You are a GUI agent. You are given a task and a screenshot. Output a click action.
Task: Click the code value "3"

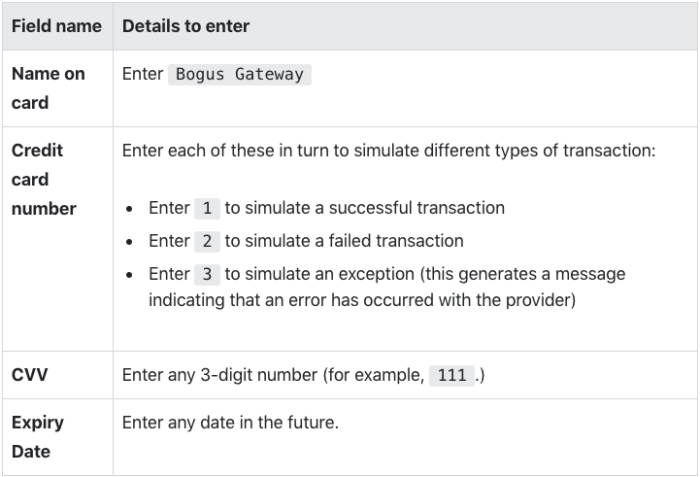coord(207,274)
